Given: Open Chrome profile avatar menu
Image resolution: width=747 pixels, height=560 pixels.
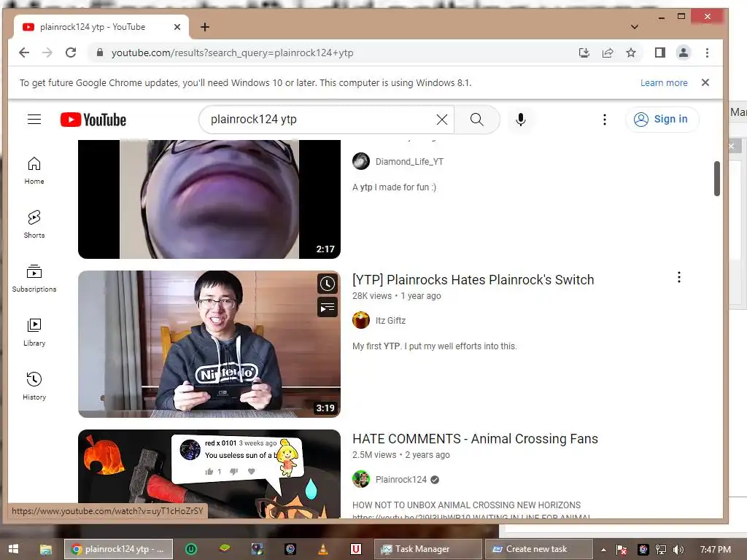Looking at the screenshot, I should (683, 52).
